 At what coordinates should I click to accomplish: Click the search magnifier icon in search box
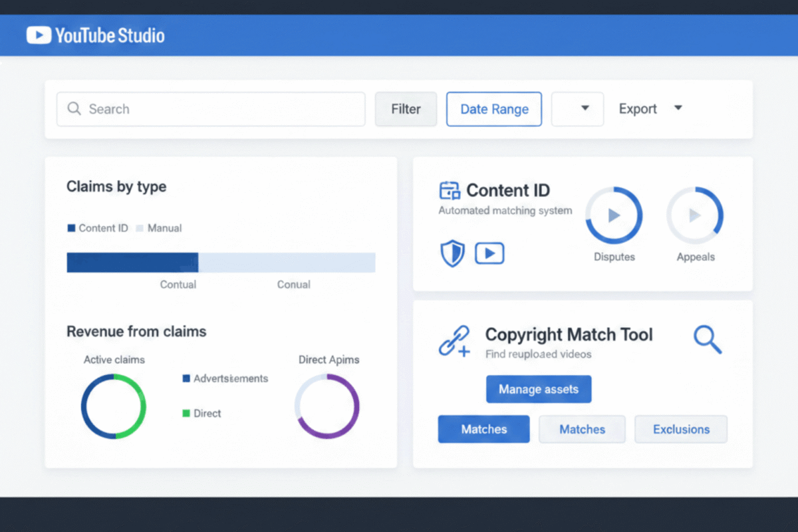point(75,109)
